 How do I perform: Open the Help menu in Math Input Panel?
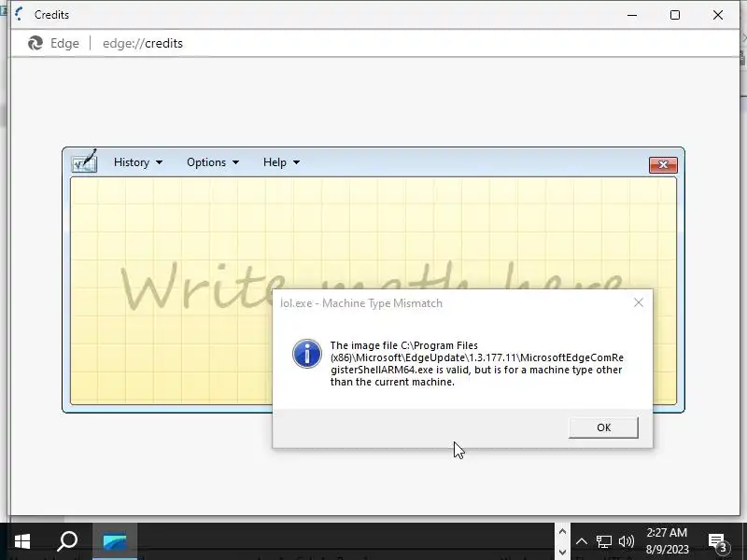pos(281,162)
